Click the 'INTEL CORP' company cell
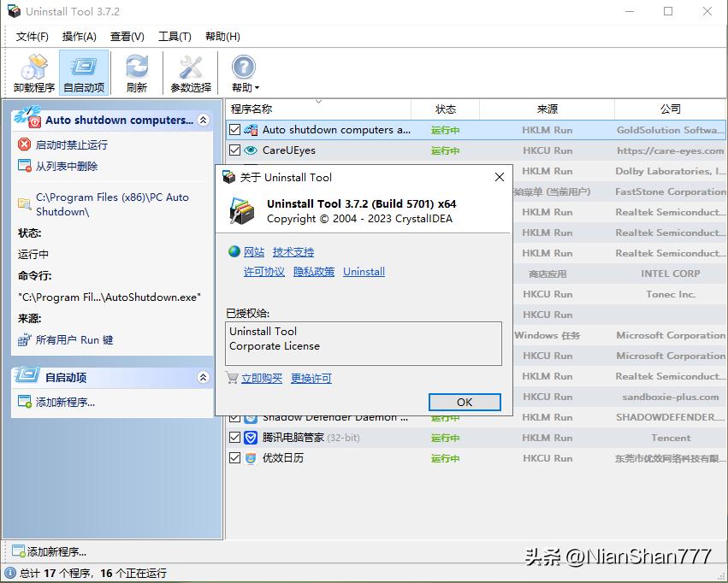 (671, 274)
